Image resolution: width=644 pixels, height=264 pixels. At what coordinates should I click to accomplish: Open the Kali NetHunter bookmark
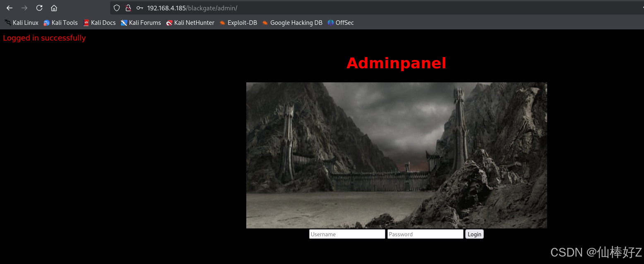pos(190,23)
